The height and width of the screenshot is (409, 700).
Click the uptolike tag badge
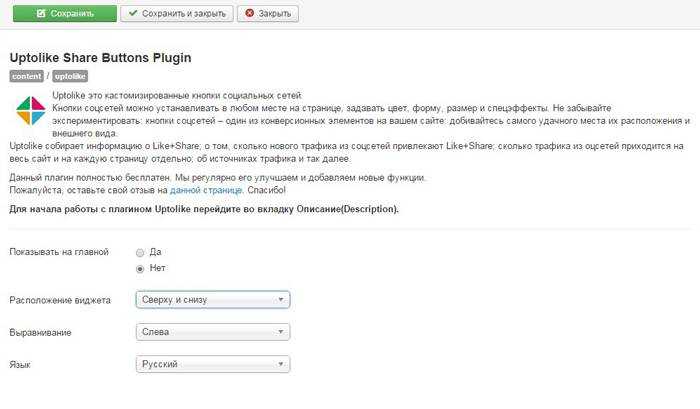[x=70, y=76]
